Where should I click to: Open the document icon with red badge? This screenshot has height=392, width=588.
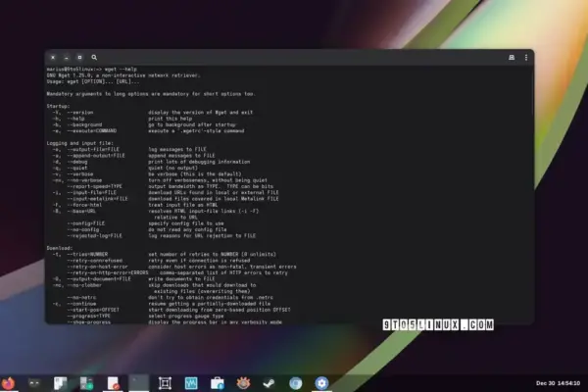tap(113, 383)
